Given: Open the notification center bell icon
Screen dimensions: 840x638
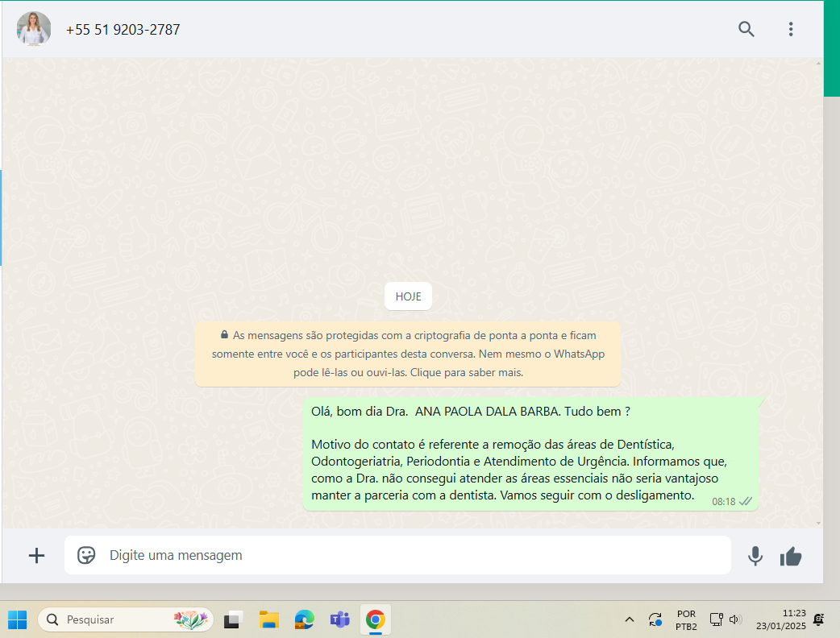Looking at the screenshot, I should [818, 619].
